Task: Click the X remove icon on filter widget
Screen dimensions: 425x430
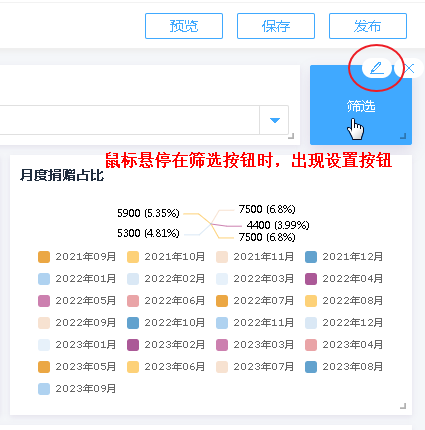Action: tap(409, 68)
